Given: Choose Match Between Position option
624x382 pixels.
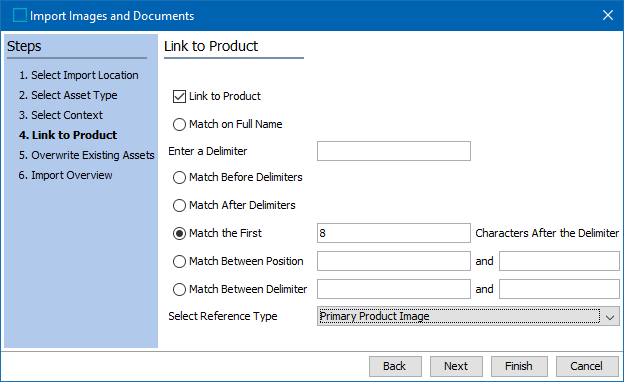Looking at the screenshot, I should tap(179, 261).
